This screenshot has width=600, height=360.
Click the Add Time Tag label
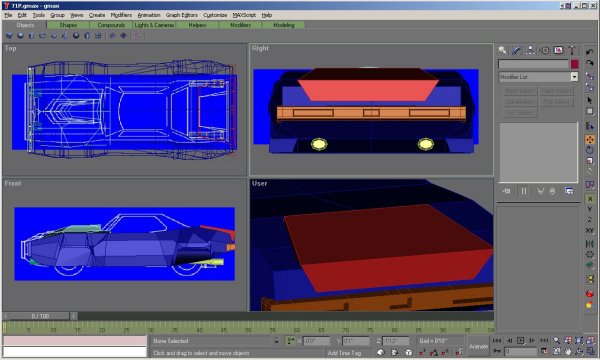pyautogui.click(x=344, y=353)
